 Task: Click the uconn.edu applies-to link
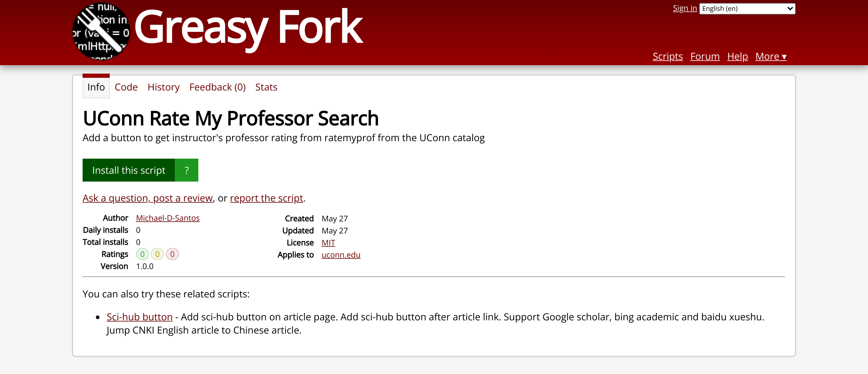click(341, 255)
